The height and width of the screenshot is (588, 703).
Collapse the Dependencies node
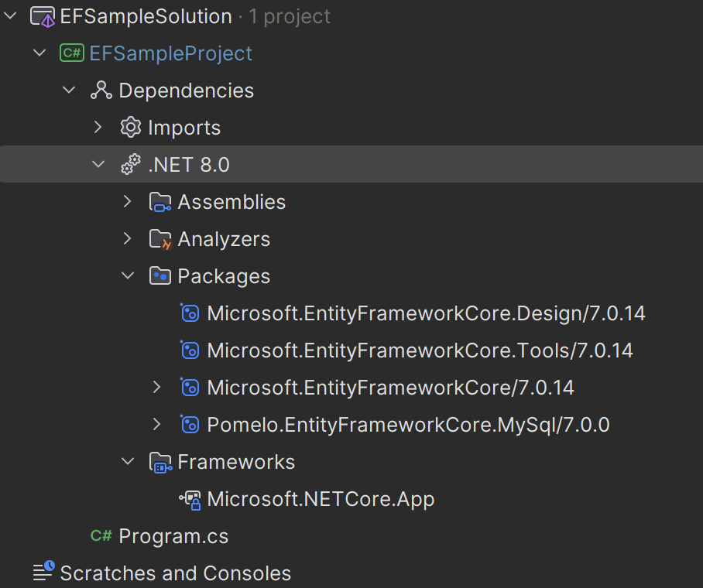click(x=69, y=90)
